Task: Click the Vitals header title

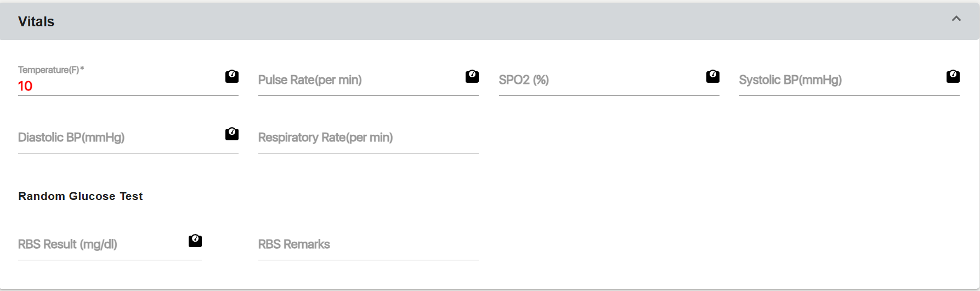Action: [36, 21]
